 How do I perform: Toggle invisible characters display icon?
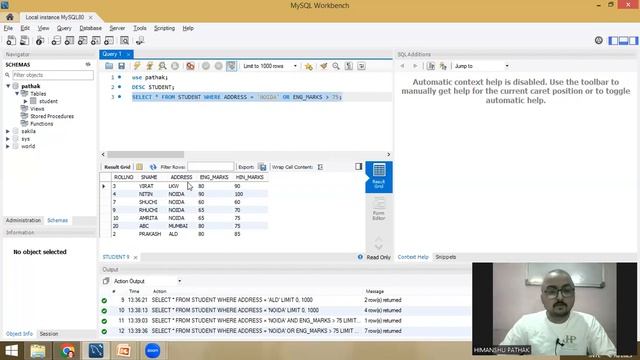pyautogui.click(x=349, y=66)
